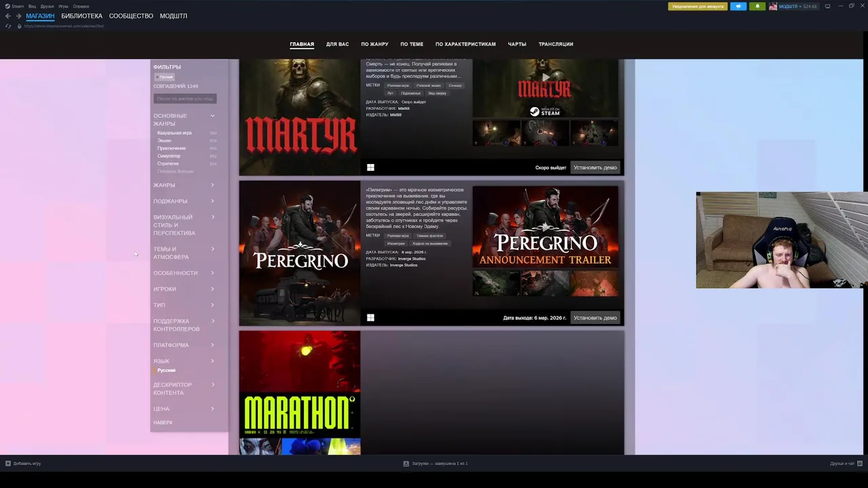
Task: Open the Marathon game capsule image
Action: click(x=300, y=392)
